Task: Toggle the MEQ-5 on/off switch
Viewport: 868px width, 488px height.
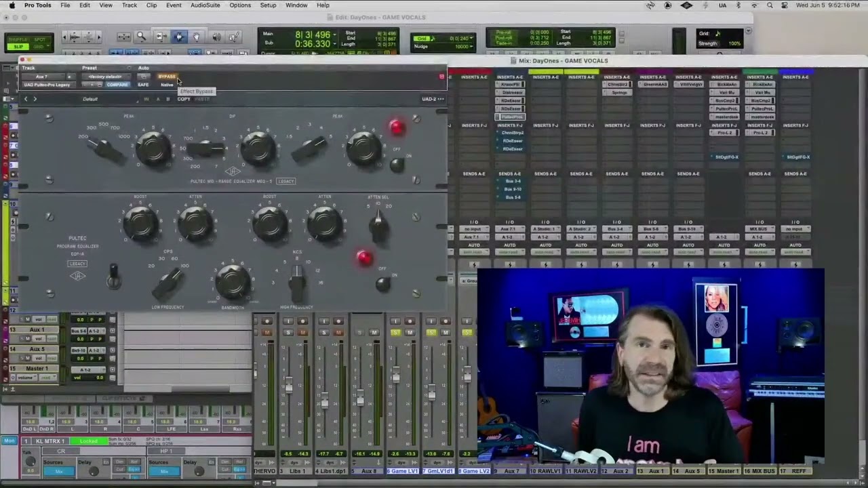Action: point(397,163)
